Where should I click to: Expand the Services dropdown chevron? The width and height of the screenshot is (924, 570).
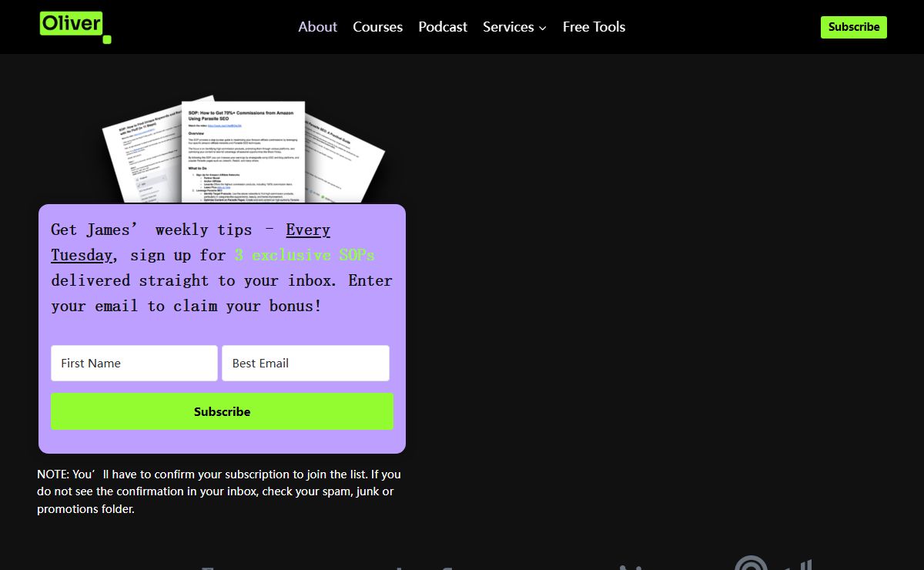point(543,28)
